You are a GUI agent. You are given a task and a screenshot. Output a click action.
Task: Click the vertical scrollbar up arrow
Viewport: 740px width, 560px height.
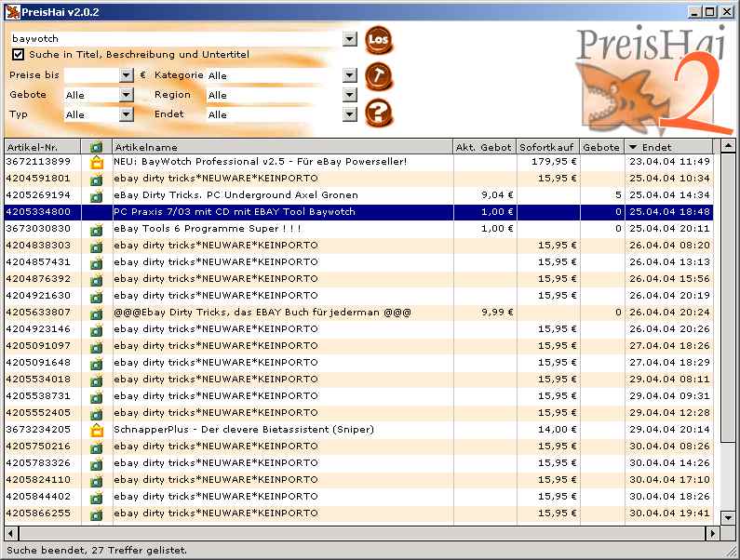coord(728,146)
